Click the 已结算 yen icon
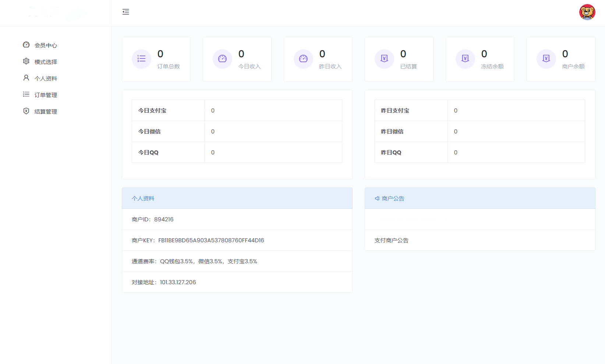The image size is (605, 364). coord(384,59)
